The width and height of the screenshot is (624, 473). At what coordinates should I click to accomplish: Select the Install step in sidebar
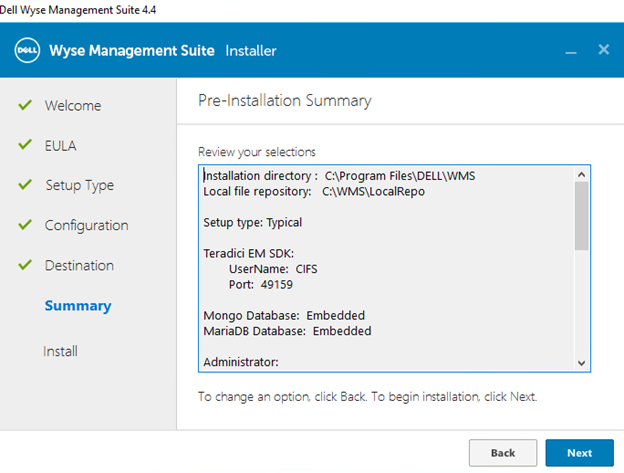click(60, 351)
